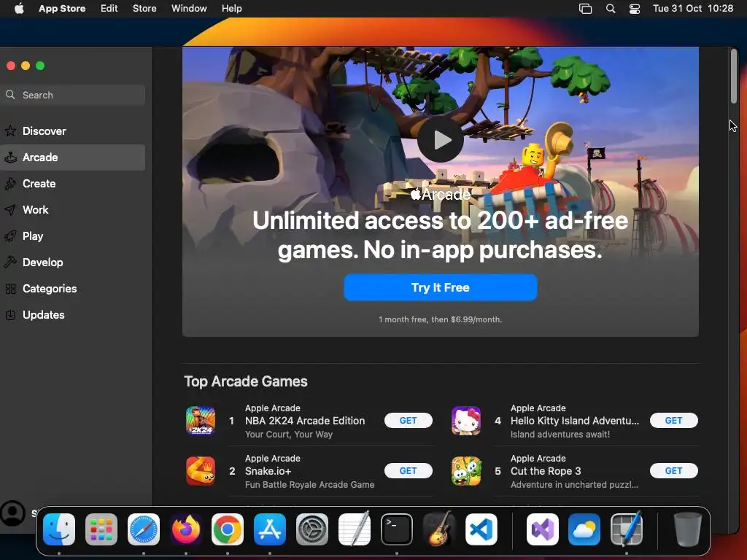The height and width of the screenshot is (560, 747).
Task: Get NBA 2K24 Arcade Edition
Action: [x=409, y=421]
